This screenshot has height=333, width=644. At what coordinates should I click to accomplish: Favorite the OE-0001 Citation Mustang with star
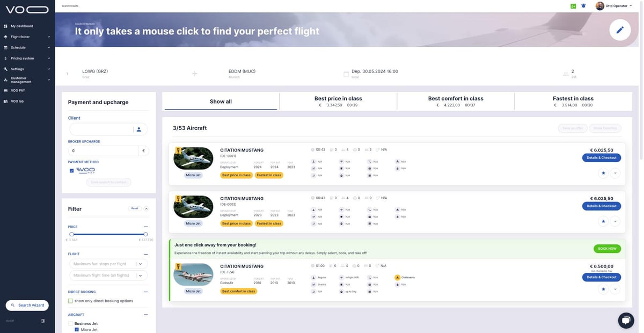tap(603, 173)
